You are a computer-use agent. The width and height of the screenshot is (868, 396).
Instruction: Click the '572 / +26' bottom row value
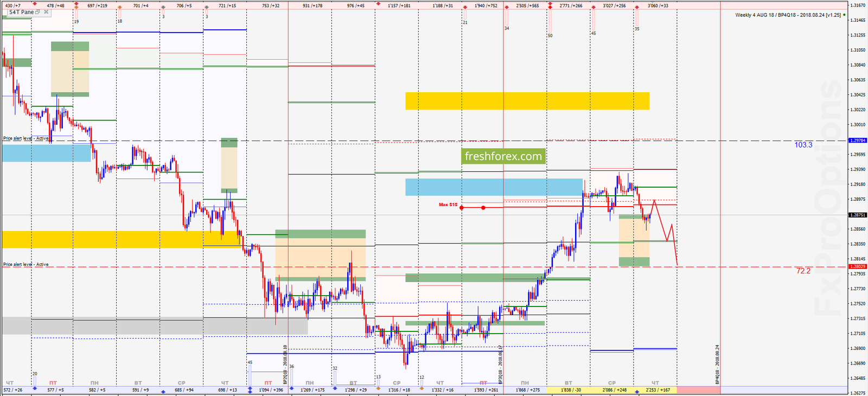pos(13,390)
